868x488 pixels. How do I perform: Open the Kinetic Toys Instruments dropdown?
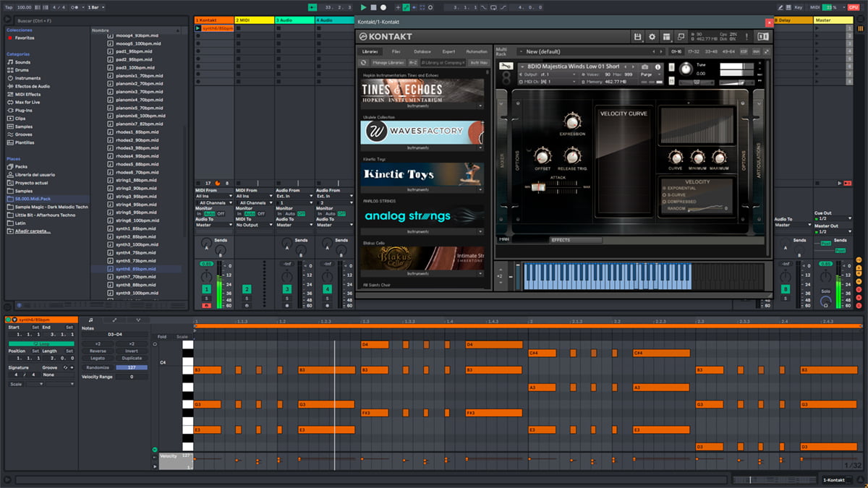coord(422,189)
